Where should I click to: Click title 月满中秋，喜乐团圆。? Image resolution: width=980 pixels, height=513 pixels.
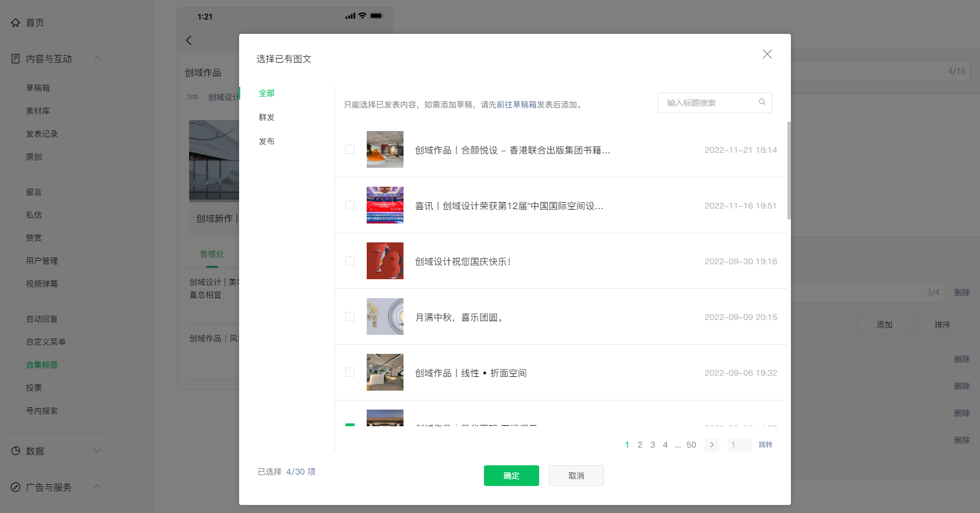pos(461,317)
